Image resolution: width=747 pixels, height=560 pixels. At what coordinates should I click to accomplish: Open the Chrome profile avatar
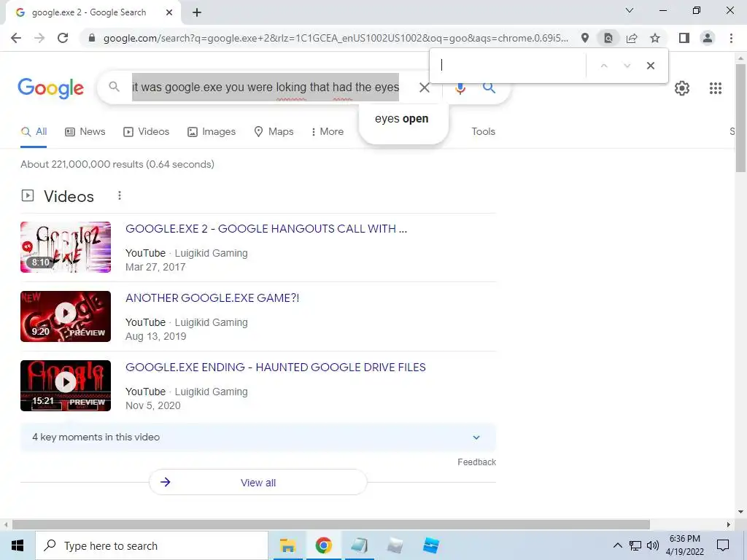tap(708, 38)
